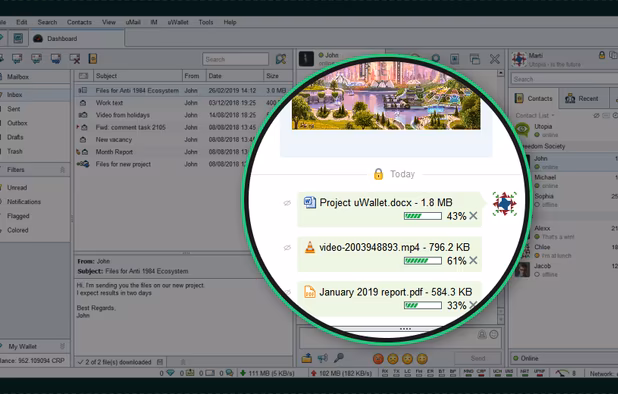Screen dimensions: 618x394
Task: Click the megaphone icon in chat toolbar
Action: (323, 358)
